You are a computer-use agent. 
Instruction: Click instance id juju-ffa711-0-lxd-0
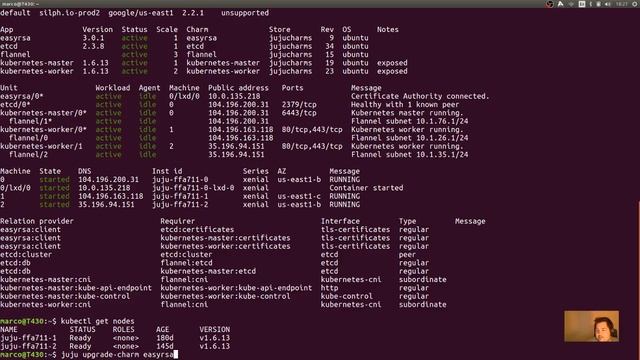click(x=193, y=188)
